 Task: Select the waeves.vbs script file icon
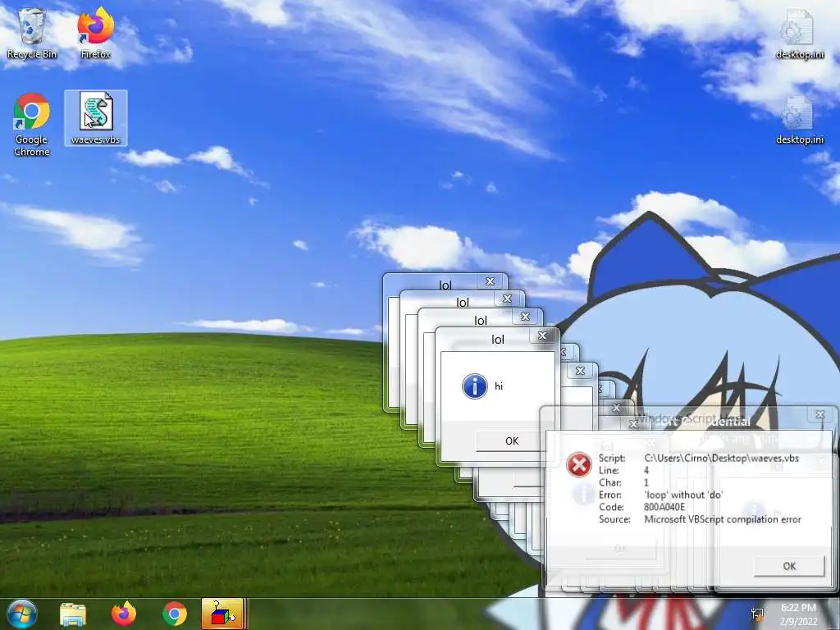tap(96, 118)
